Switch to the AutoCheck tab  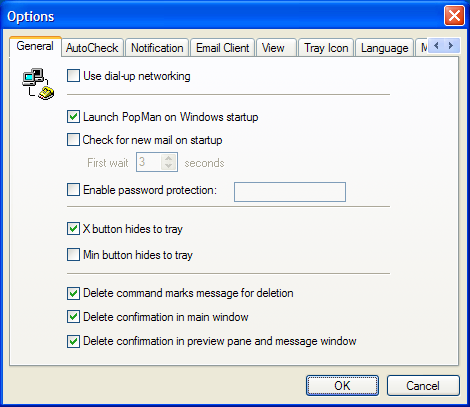(92, 48)
